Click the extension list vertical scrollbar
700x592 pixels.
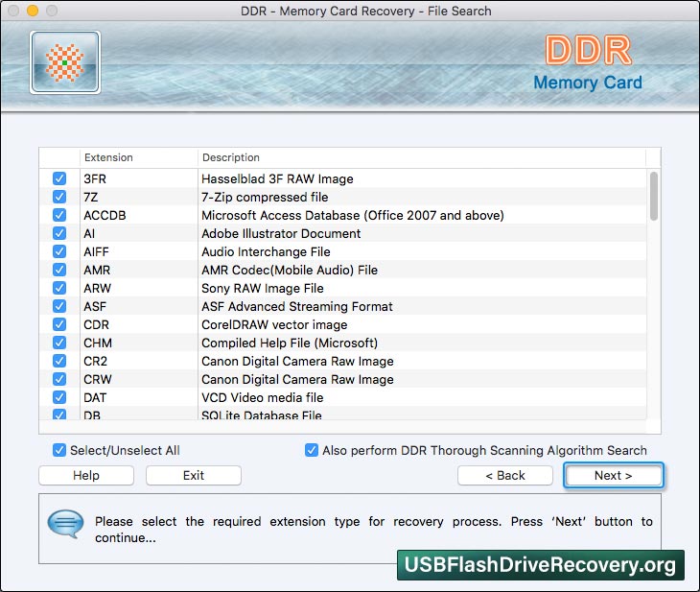(654, 196)
